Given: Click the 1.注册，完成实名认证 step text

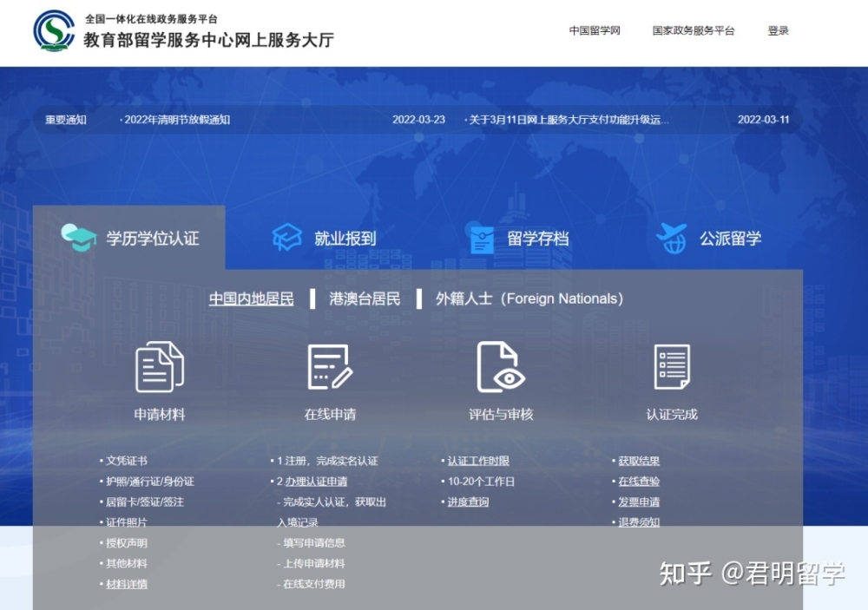Looking at the screenshot, I should click(x=327, y=461).
